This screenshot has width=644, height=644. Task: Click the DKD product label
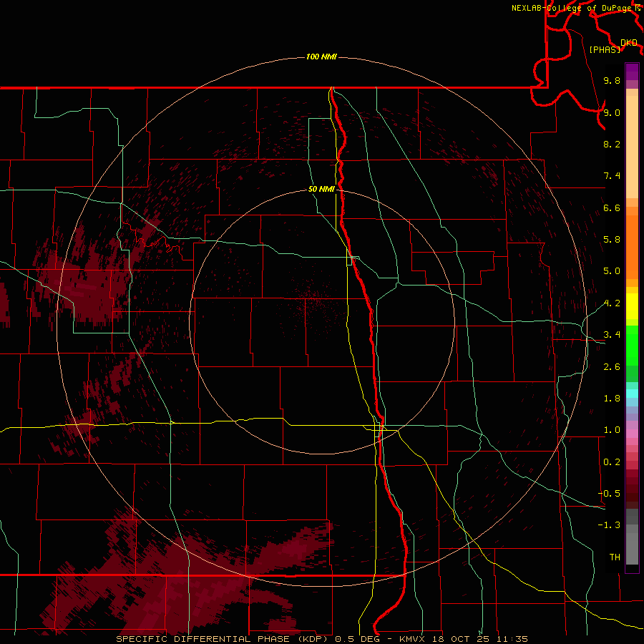pyautogui.click(x=629, y=43)
